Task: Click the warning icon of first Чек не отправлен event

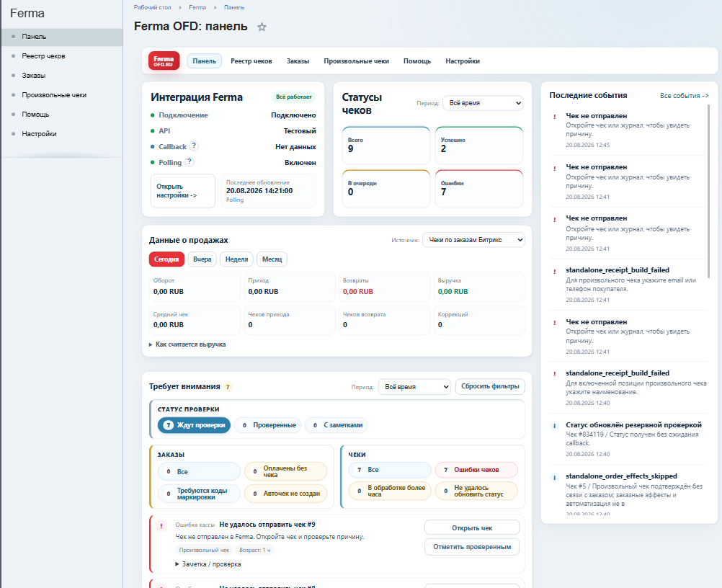Action: tap(554, 117)
